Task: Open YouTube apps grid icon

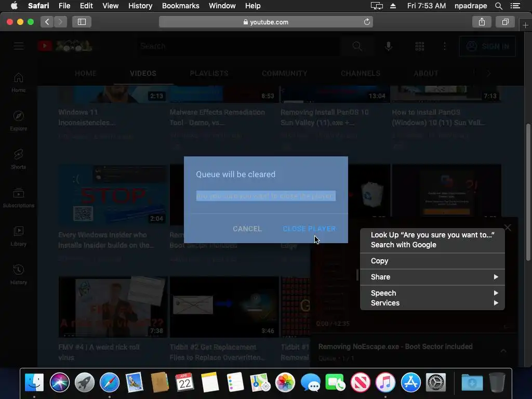Action: (x=420, y=46)
